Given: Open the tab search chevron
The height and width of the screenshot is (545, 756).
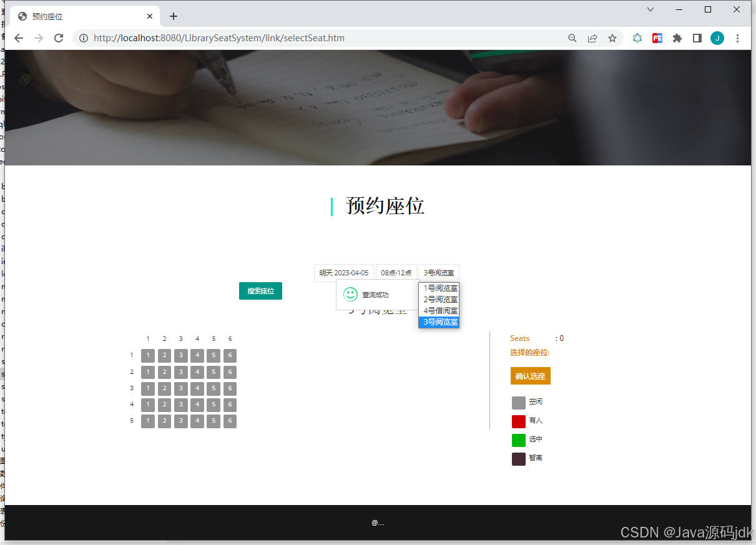Looking at the screenshot, I should pos(650,9).
